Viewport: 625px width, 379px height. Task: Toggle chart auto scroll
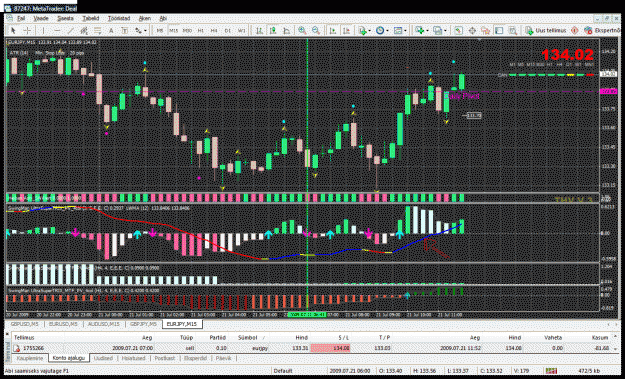click(333, 30)
